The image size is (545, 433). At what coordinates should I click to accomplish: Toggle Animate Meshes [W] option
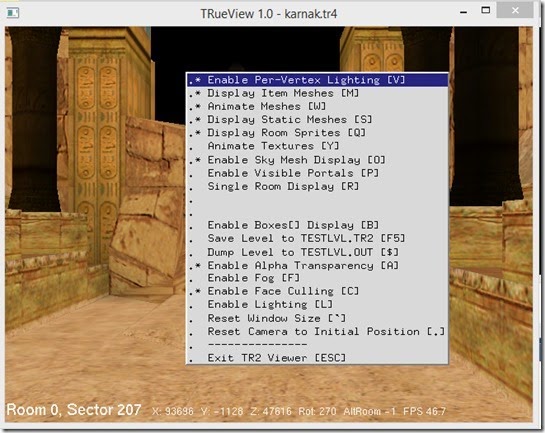coord(317,106)
